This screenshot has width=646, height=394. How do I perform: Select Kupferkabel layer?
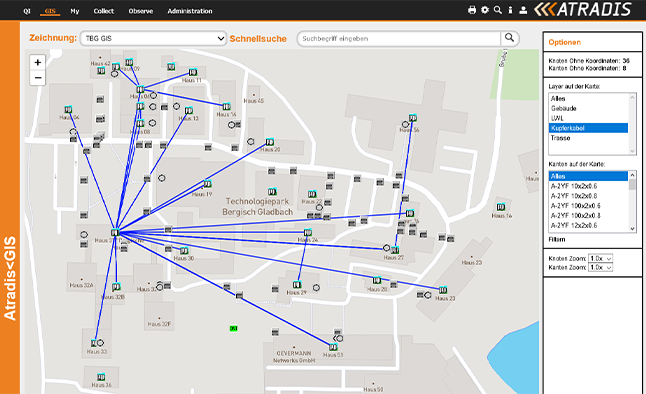pos(588,128)
